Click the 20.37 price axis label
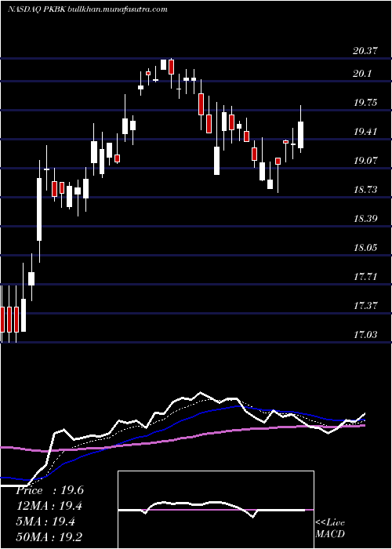Image resolution: width=392 pixels, height=549 pixels. point(365,51)
